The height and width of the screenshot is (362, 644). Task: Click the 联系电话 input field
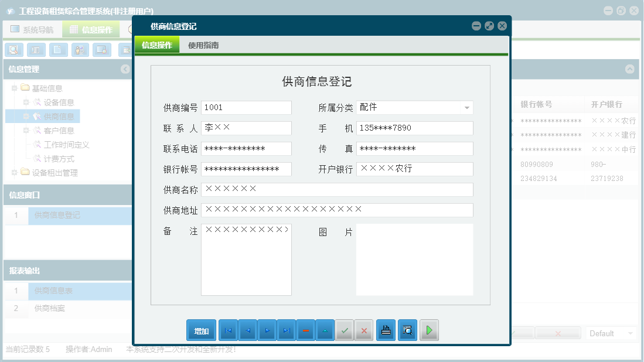pyautogui.click(x=247, y=149)
